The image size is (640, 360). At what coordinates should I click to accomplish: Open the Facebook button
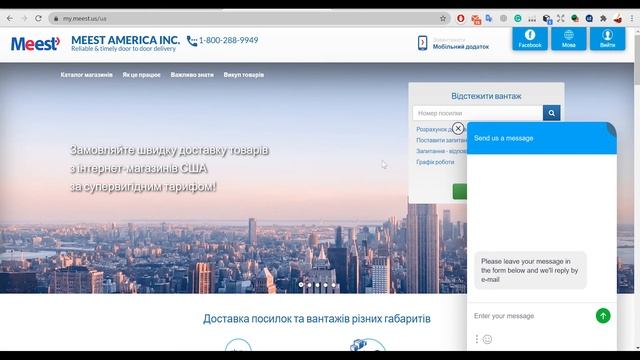coord(530,38)
